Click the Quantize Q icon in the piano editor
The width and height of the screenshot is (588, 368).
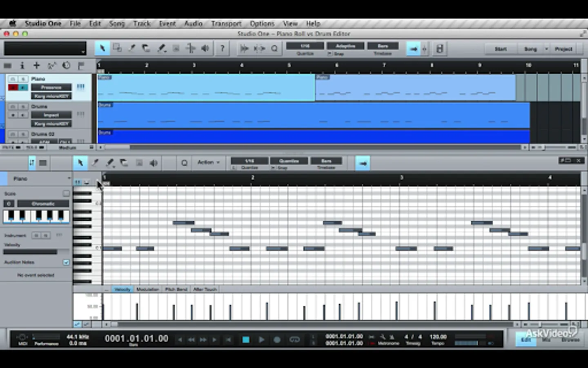(x=184, y=163)
